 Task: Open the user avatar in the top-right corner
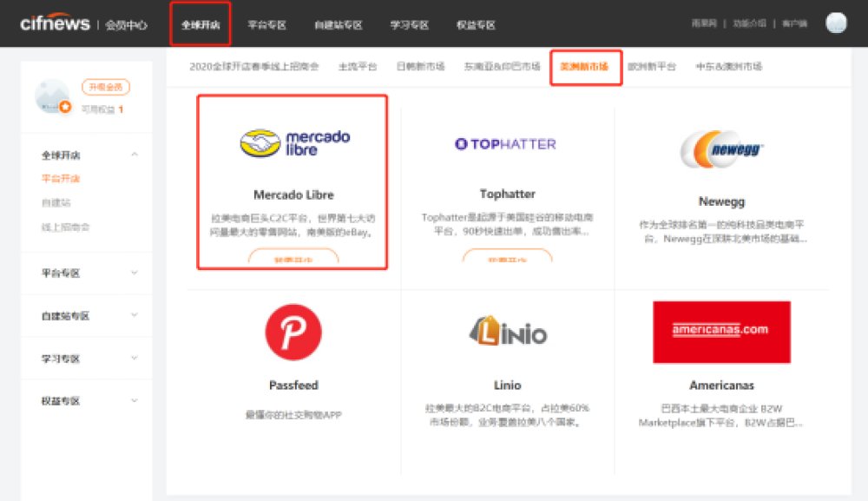click(836, 23)
